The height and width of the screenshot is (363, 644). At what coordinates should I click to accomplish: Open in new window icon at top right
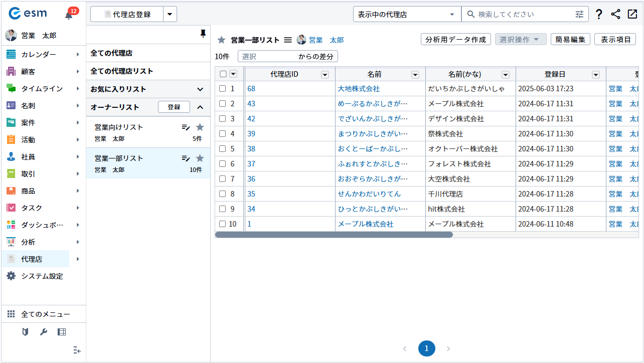click(x=632, y=15)
